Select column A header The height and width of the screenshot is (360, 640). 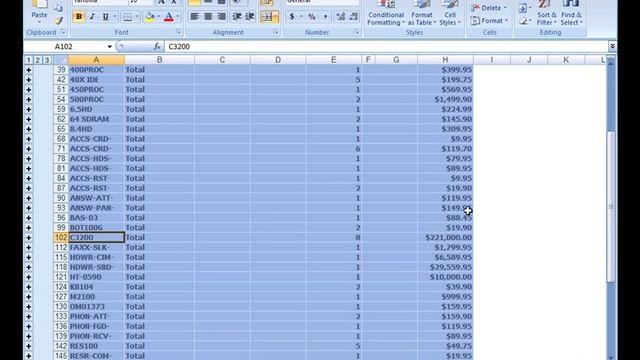click(x=96, y=60)
